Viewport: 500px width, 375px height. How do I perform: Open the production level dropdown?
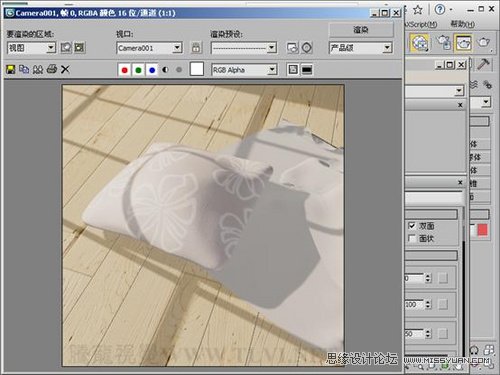tap(360, 48)
